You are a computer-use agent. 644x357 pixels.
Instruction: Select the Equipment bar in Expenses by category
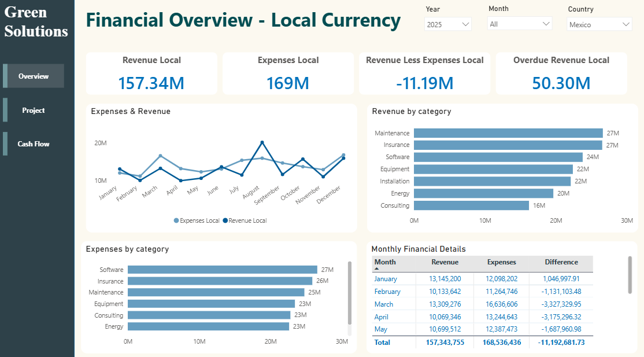[211, 304]
